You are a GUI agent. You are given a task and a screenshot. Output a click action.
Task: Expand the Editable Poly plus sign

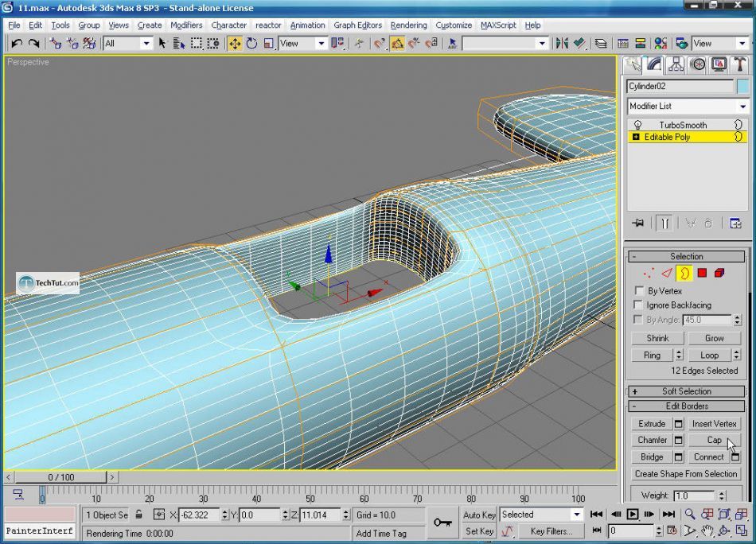(636, 138)
